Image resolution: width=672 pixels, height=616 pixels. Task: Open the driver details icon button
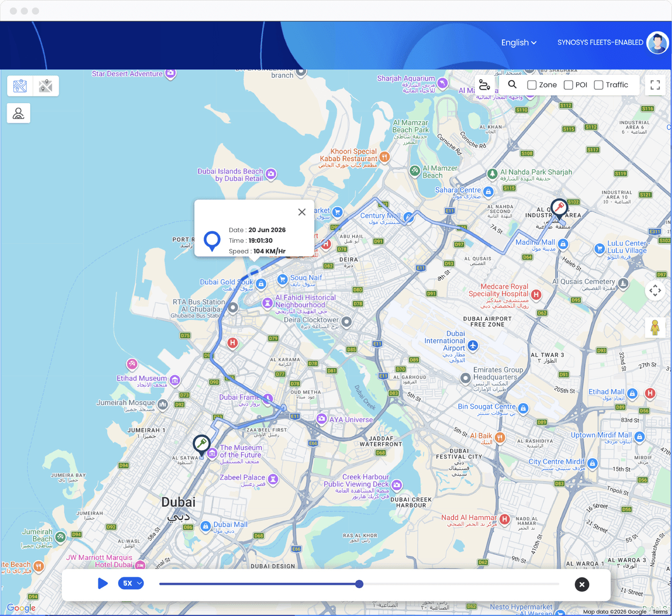coord(19,113)
